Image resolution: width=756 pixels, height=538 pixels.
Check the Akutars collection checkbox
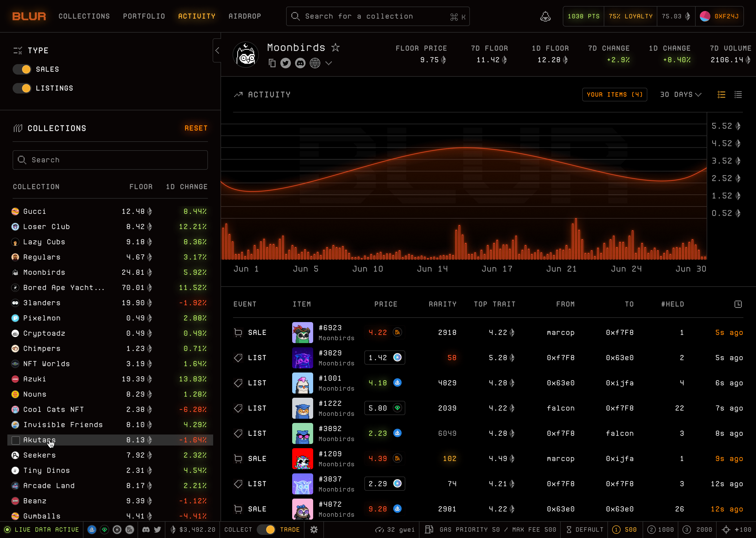point(15,440)
